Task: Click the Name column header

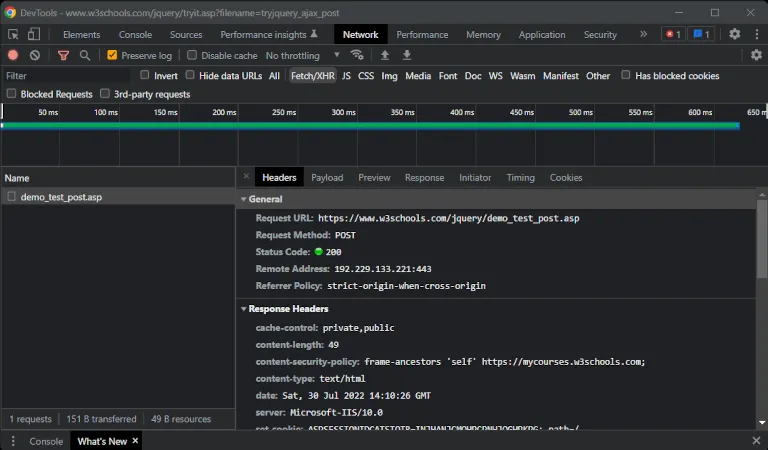Action: click(118, 178)
